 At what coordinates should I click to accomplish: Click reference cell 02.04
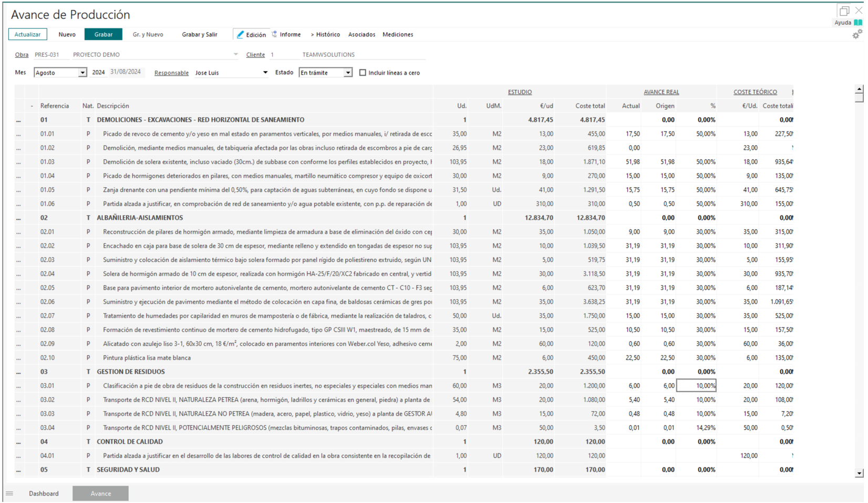tap(47, 274)
